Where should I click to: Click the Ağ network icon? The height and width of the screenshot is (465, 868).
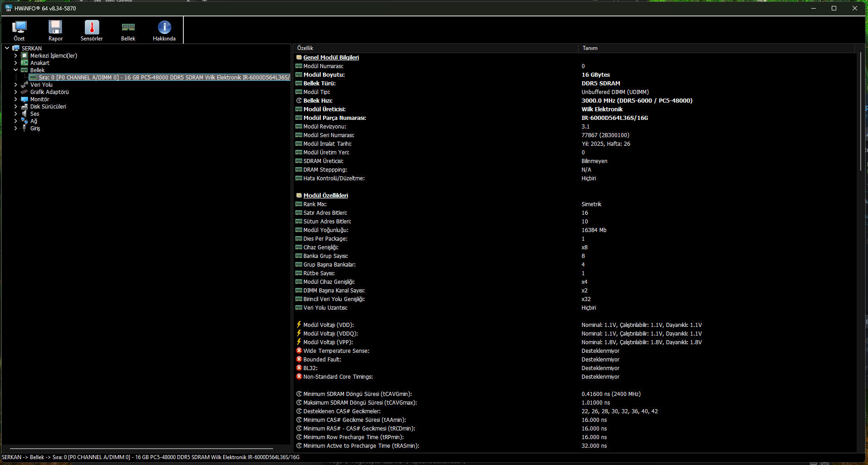click(25, 121)
